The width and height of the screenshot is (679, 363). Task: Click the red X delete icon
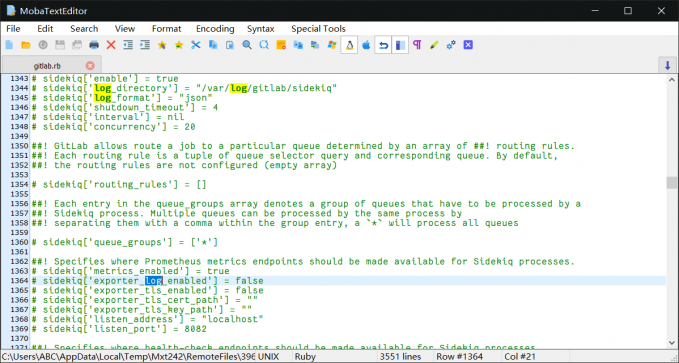click(111, 45)
